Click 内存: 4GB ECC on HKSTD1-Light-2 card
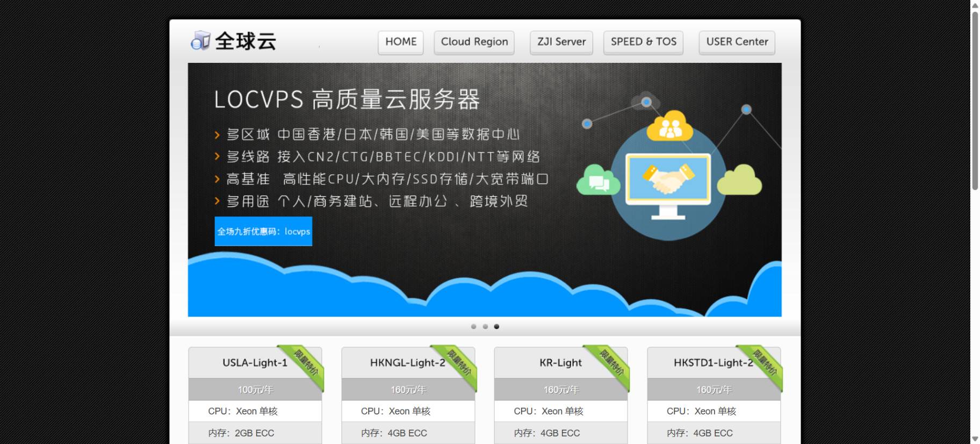Image resolution: width=980 pixels, height=444 pixels. pyautogui.click(x=700, y=433)
